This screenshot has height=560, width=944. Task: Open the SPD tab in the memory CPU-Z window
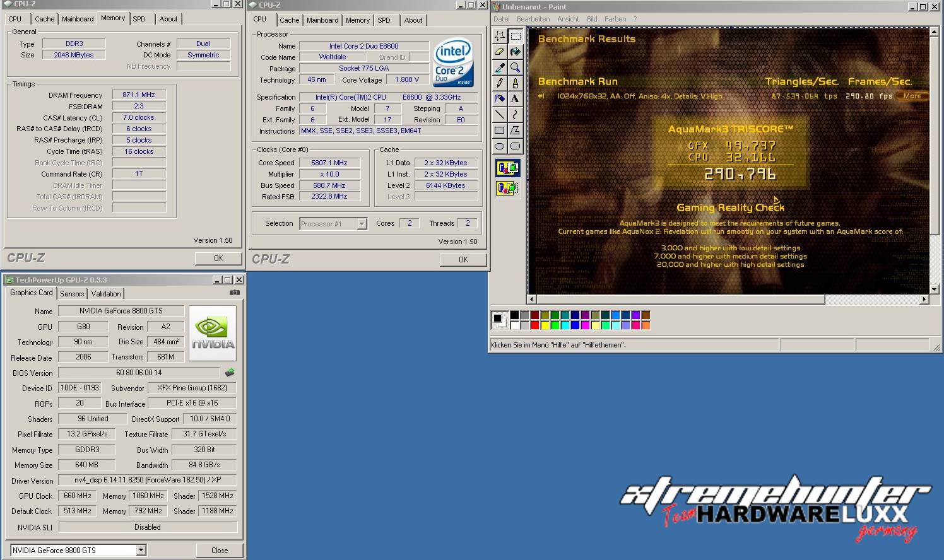(139, 19)
